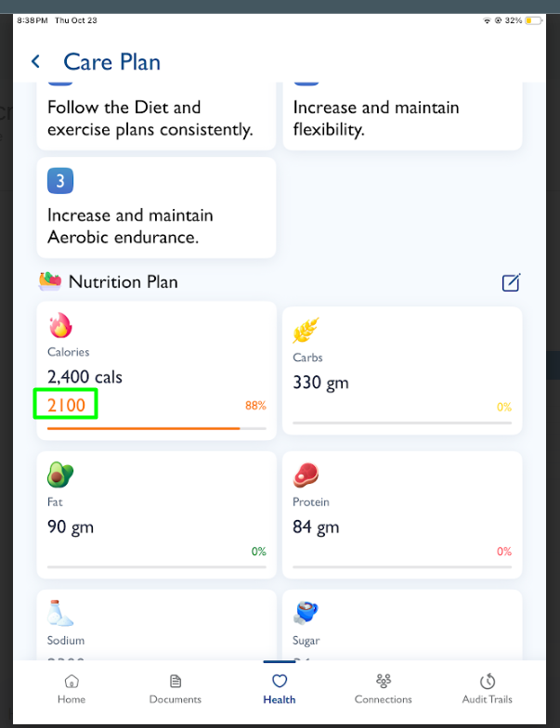Open the Documents tab
The image size is (560, 728).
tap(176, 688)
